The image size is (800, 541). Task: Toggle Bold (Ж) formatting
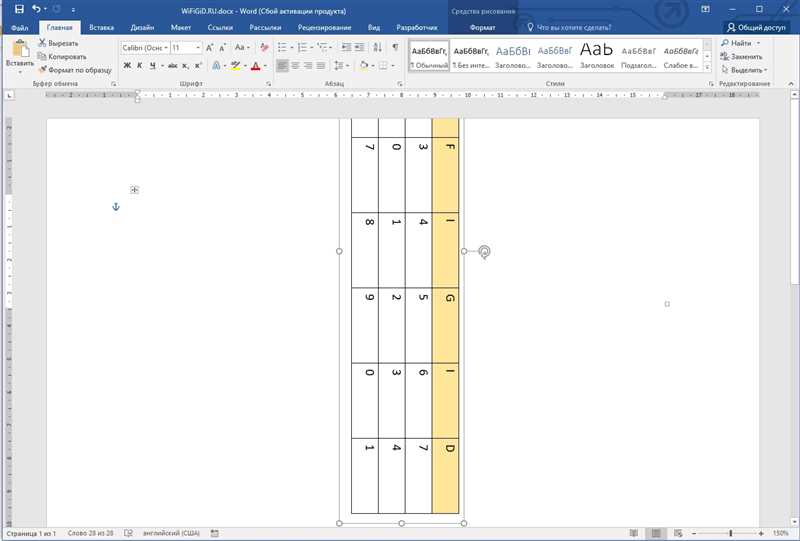pos(127,65)
